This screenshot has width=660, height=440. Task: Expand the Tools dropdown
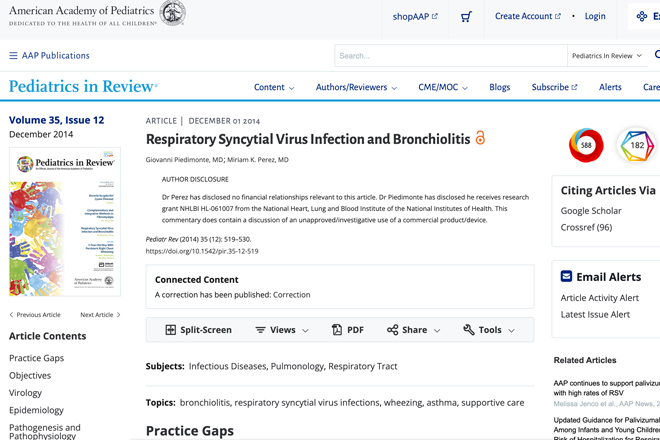pos(489,330)
